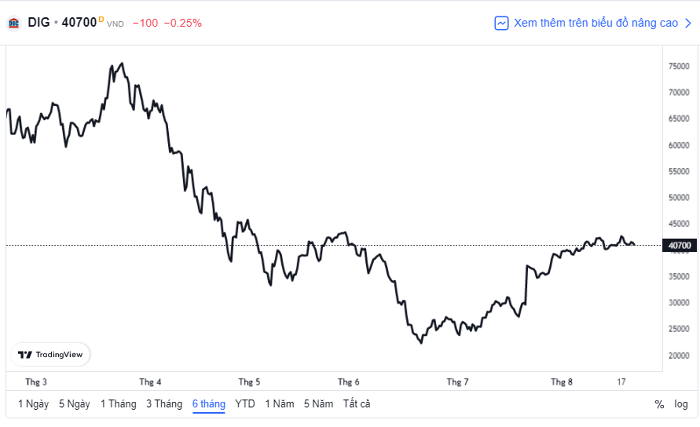This screenshot has width=700, height=427.
Task: Select the 6 tháng range tab
Action: 209,404
